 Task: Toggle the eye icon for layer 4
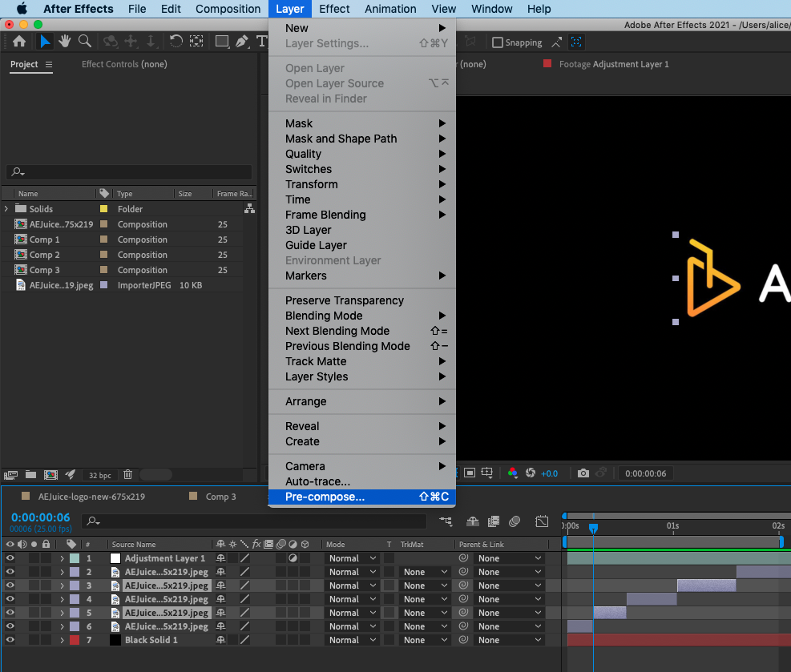coord(10,599)
